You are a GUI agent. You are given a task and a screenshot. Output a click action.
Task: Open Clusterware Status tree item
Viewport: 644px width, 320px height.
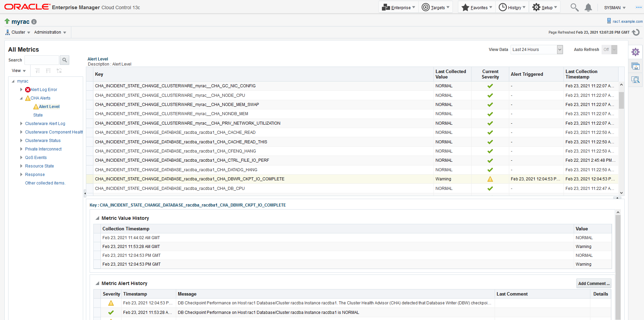point(43,141)
